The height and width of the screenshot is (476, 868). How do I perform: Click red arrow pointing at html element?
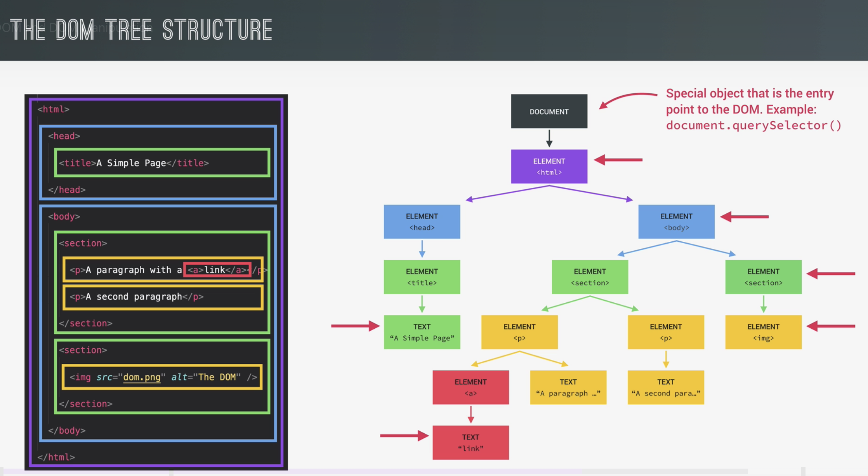pos(619,160)
